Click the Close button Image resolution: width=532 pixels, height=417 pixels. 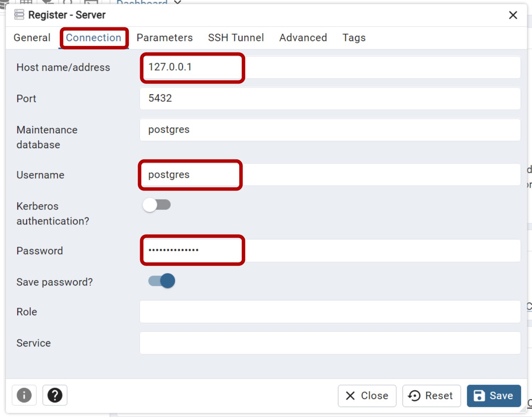(367, 396)
